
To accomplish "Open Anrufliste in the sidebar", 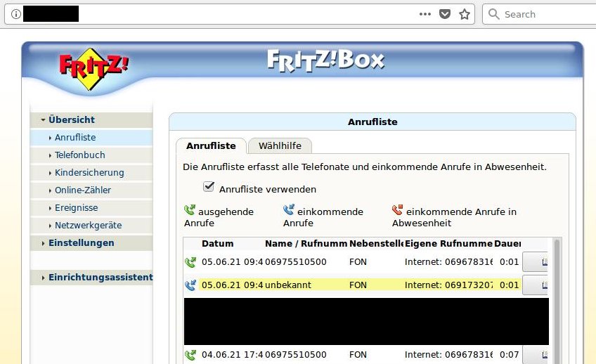I will [x=91, y=137].
